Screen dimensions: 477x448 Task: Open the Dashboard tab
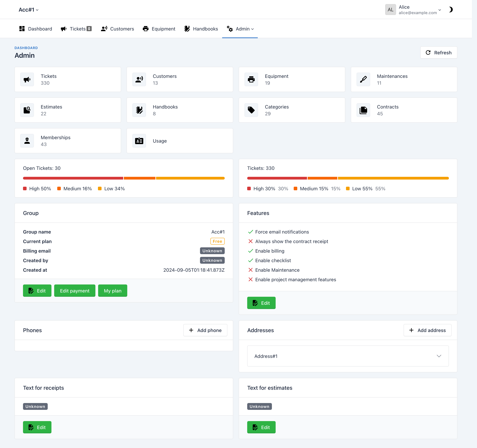tap(35, 29)
